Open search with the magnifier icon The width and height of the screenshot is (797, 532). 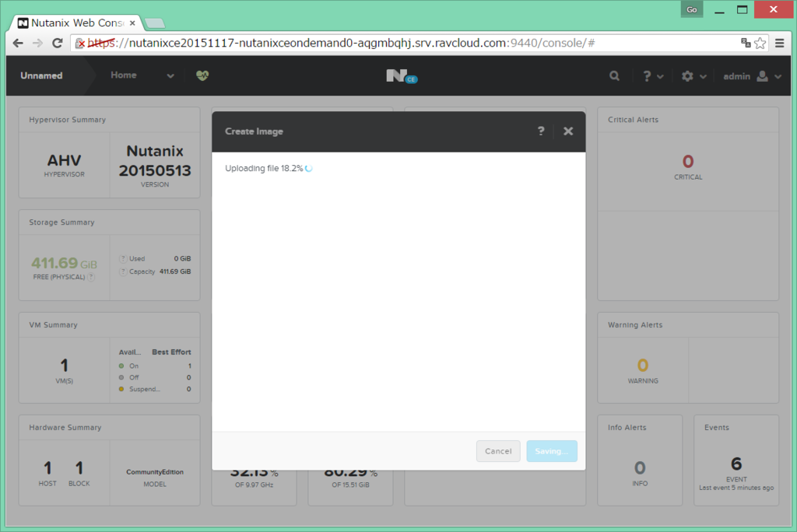click(615, 76)
